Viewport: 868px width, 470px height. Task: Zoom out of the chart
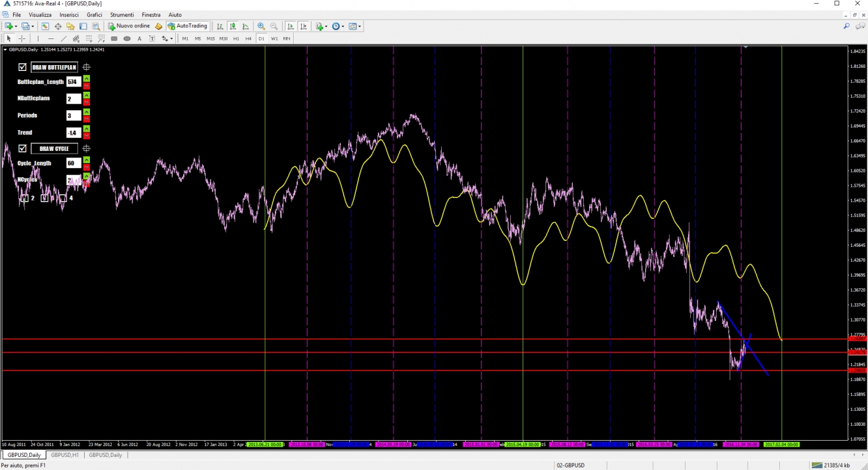pyautogui.click(x=274, y=26)
